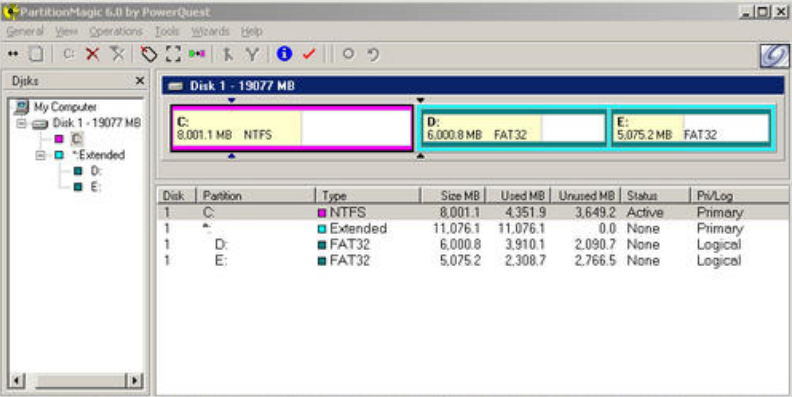Viewport: 792px width, 397px height.
Task: Click the Used MB column header
Action: click(x=518, y=195)
